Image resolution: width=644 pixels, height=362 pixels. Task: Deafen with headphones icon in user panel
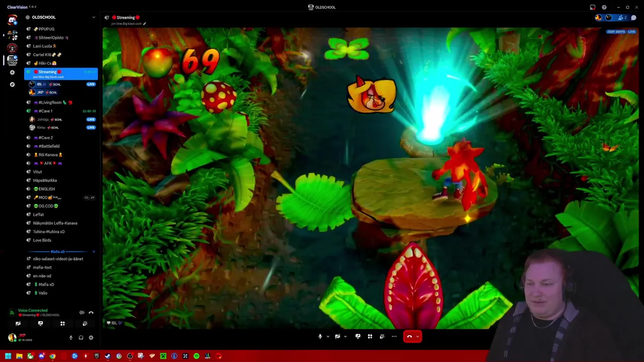80,338
